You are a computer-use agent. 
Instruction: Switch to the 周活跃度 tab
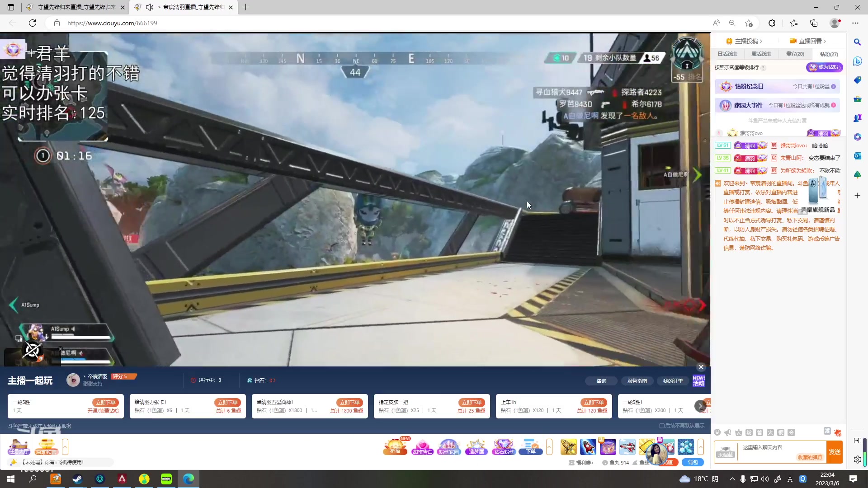pos(761,54)
